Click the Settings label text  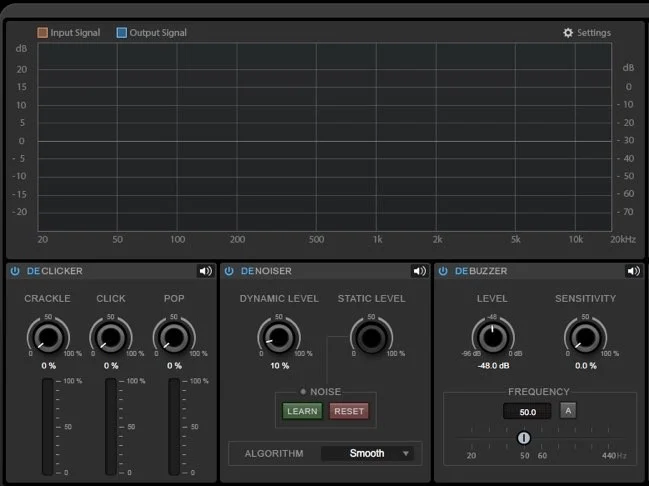tap(594, 33)
